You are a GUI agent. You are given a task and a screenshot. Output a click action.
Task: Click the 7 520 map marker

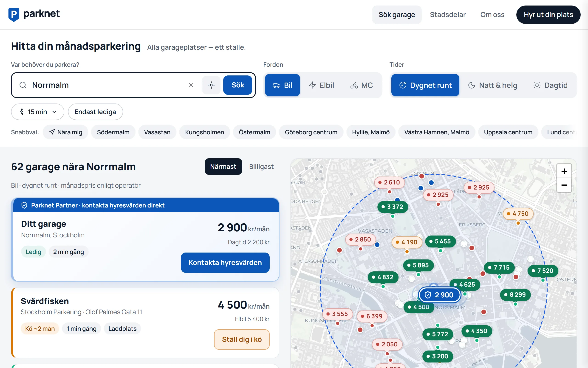pyautogui.click(x=543, y=271)
